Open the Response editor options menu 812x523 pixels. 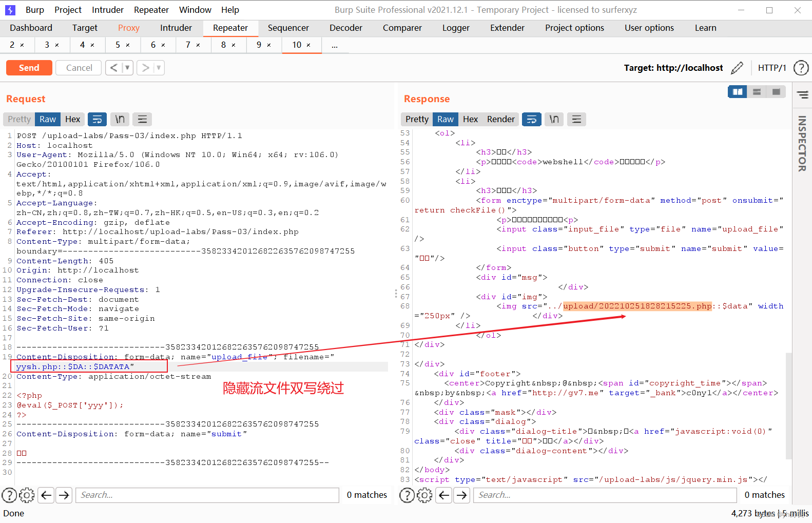(576, 119)
